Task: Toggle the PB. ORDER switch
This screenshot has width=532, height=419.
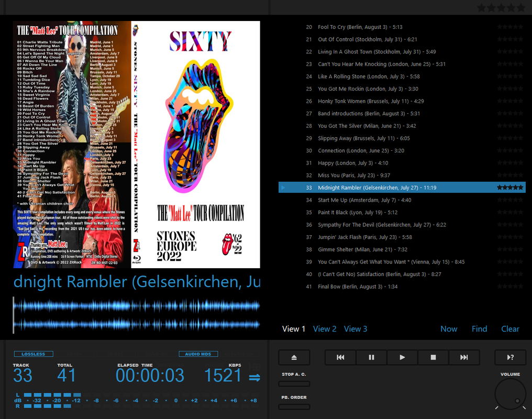Action: coord(294,407)
